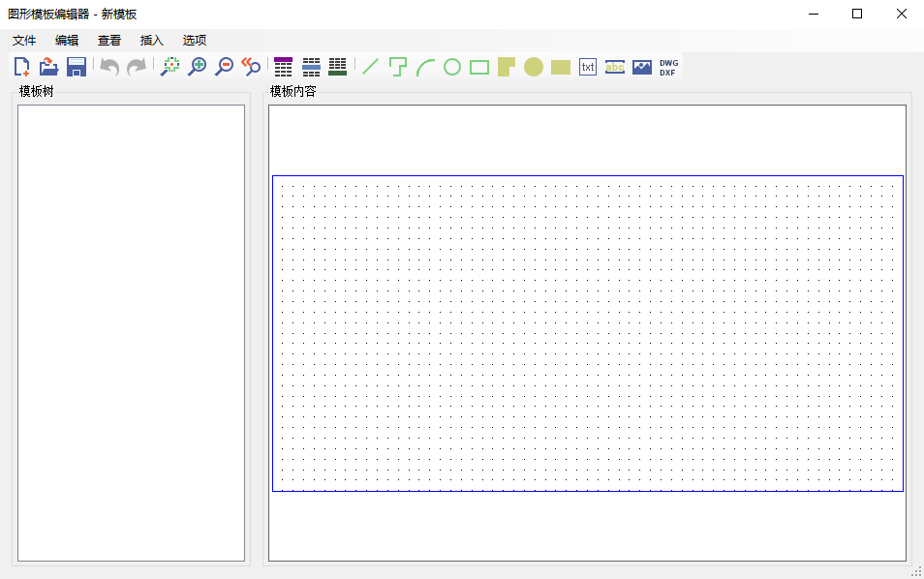The width and height of the screenshot is (924, 579).
Task: Minimize the template editor window
Action: (814, 14)
